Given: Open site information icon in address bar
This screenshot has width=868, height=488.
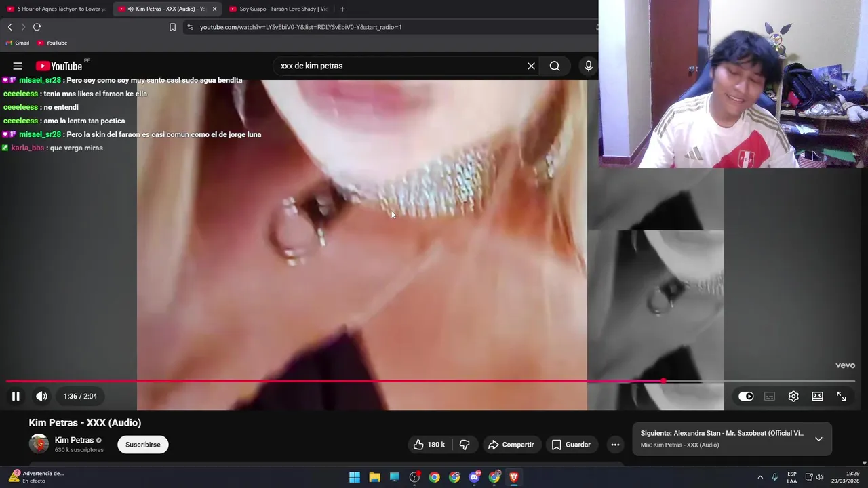Looking at the screenshot, I should pyautogui.click(x=190, y=27).
